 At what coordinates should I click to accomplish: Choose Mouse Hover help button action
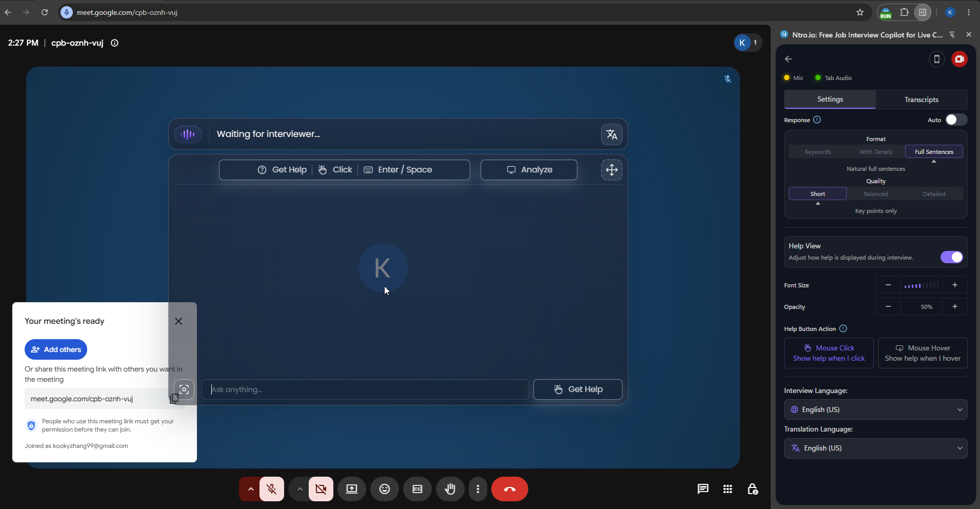[923, 353]
